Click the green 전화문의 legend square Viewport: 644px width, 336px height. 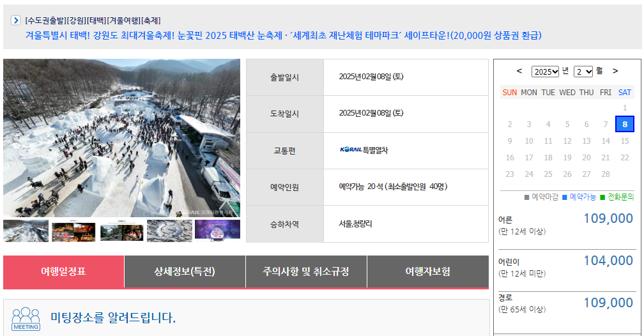pos(602,197)
